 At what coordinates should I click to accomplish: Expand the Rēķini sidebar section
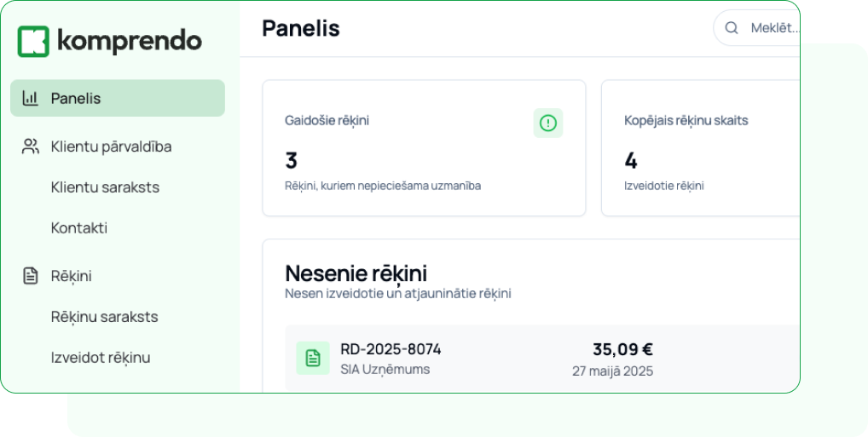tap(118, 276)
